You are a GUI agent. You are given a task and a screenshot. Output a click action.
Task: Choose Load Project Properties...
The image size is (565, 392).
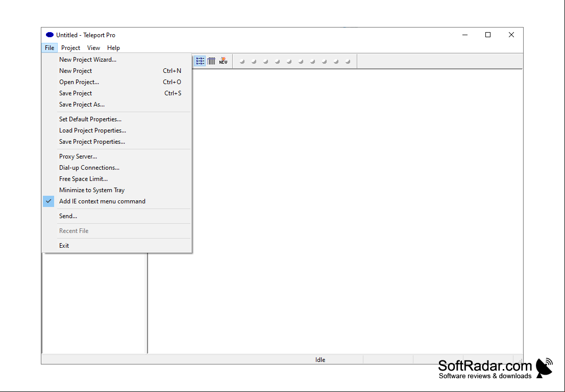[117, 130]
